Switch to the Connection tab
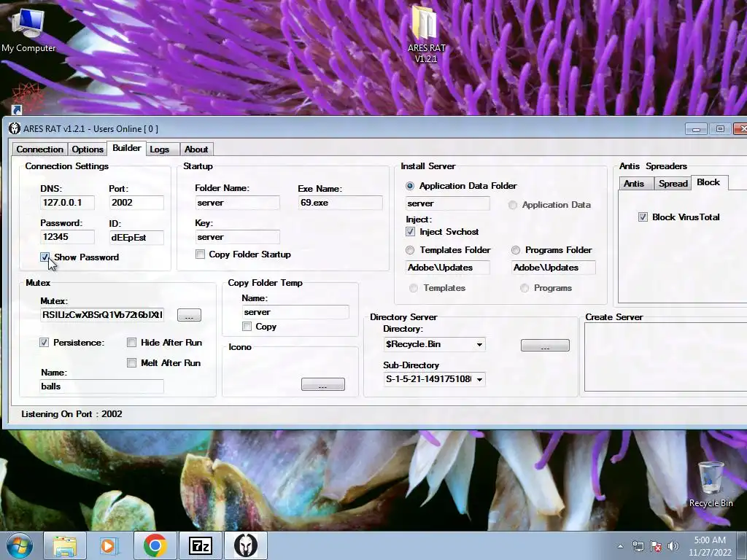This screenshot has height=560, width=747. tap(40, 149)
